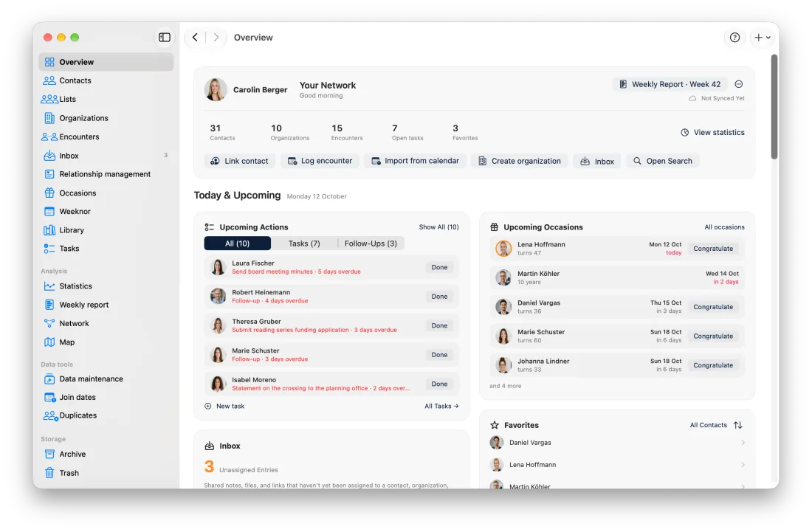
Task: Toggle the sidebar visibility
Action: click(165, 37)
